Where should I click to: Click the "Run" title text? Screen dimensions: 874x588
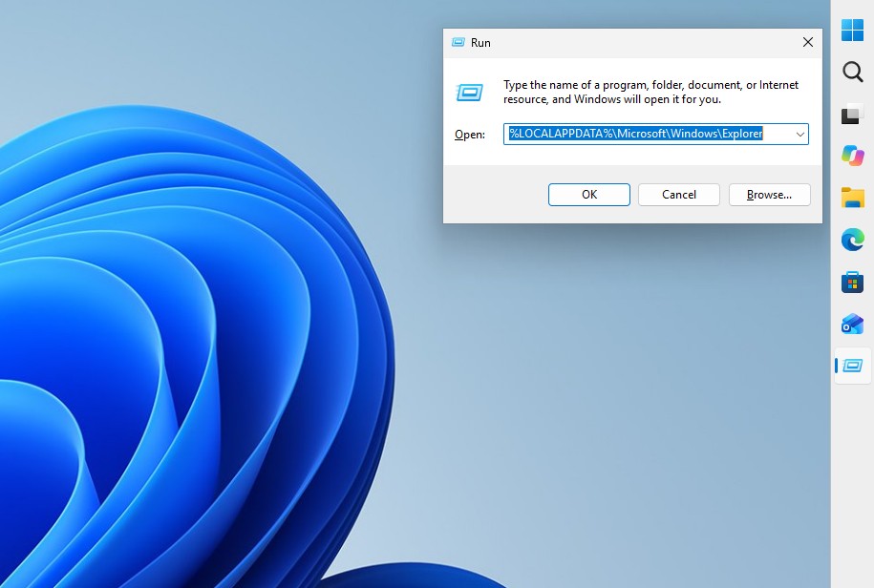(480, 43)
